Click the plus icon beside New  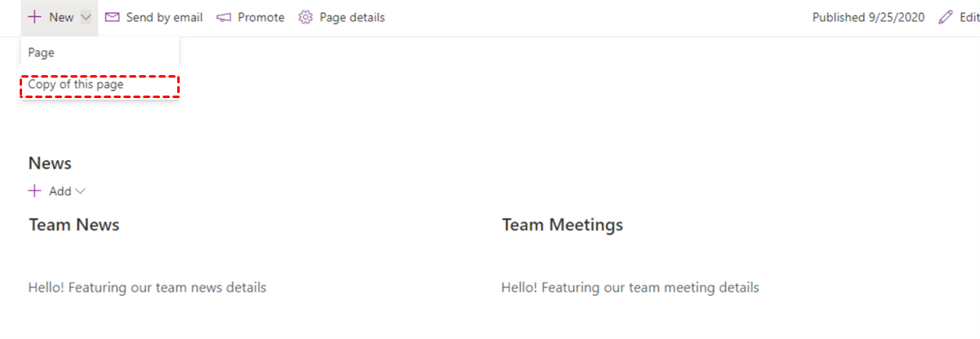click(34, 17)
